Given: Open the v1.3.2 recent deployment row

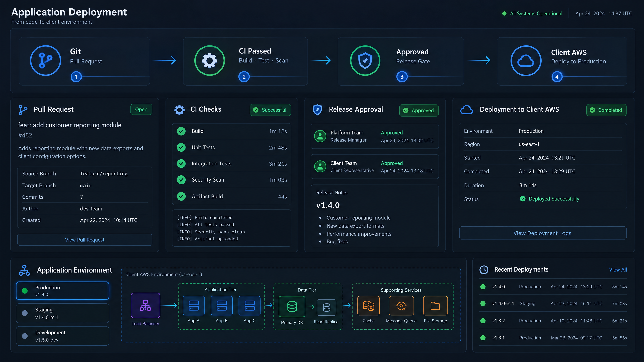Looking at the screenshot, I should 553,321.
